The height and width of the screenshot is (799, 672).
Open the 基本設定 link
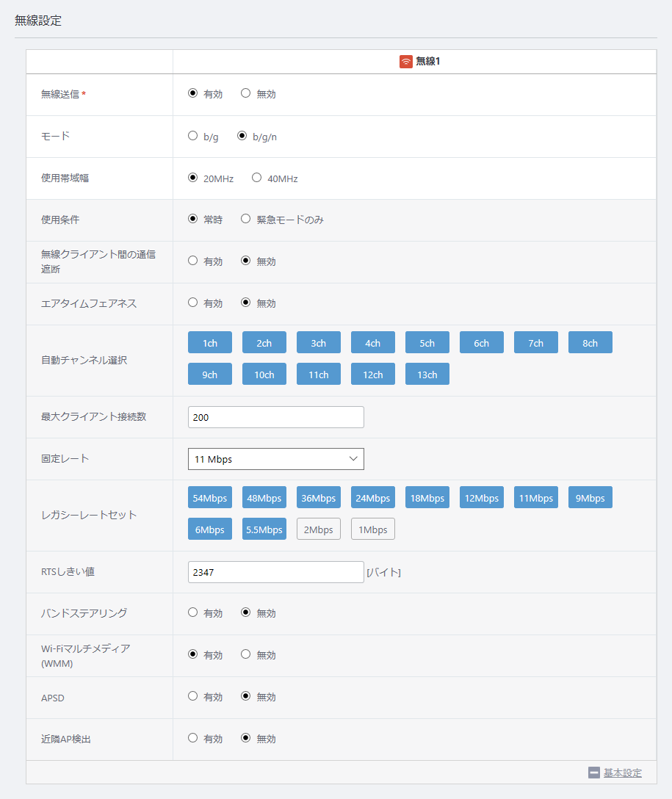623,773
